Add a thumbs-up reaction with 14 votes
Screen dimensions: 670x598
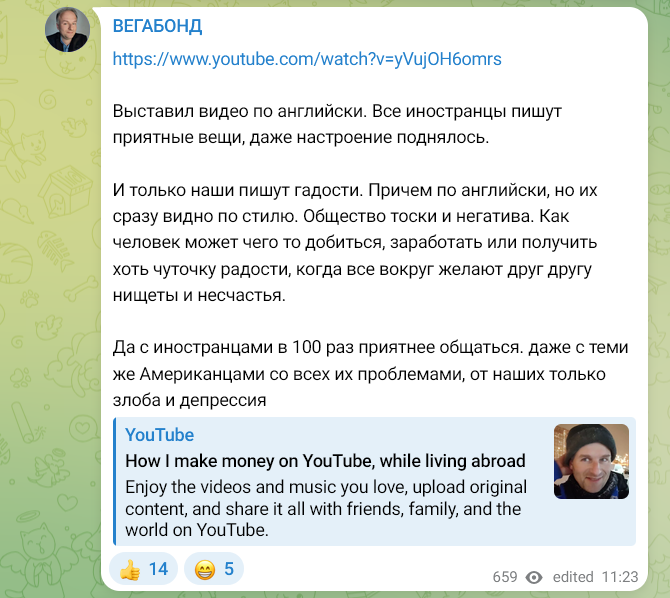coord(144,569)
